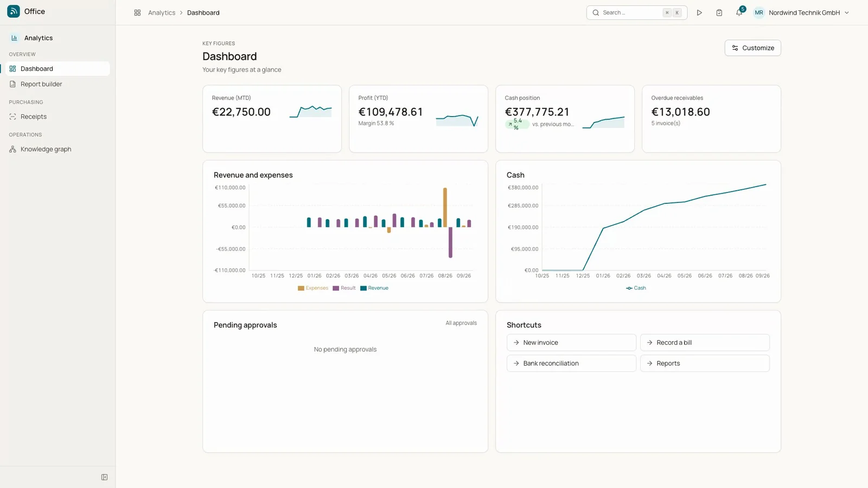Click the "Pending approvals" heading
The width and height of the screenshot is (868, 488).
(245, 325)
